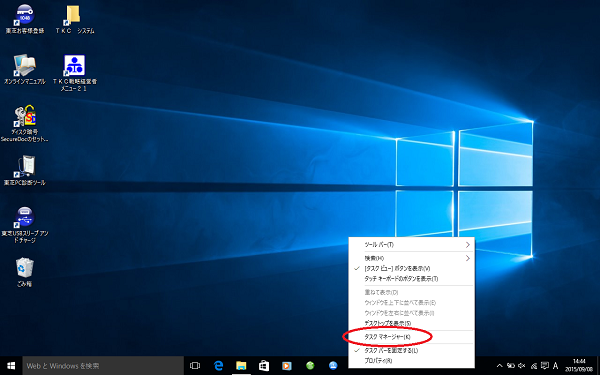
Task: Open the green round taskbar icon
Action: click(x=310, y=366)
